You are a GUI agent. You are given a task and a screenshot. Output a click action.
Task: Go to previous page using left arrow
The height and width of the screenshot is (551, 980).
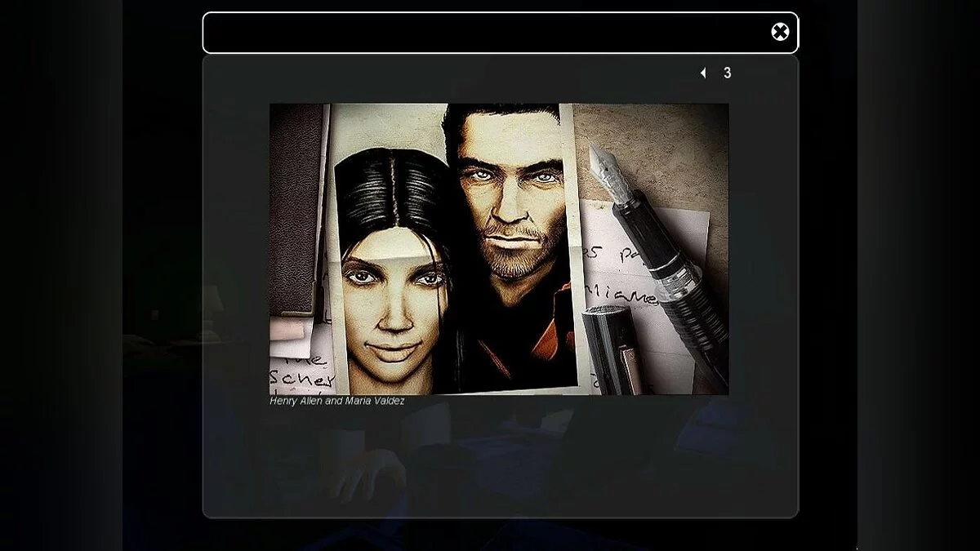[703, 73]
